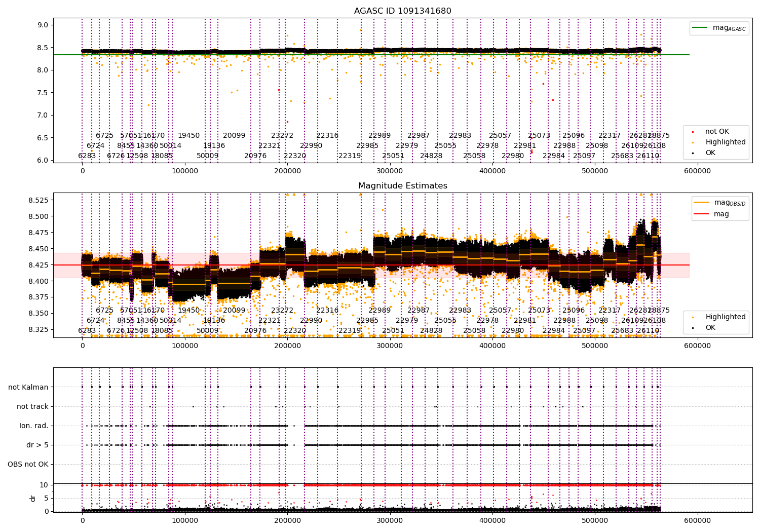The image size is (760, 532).
Task: Click the 200000 x-axis tick in bottom plot
Action: click(287, 520)
